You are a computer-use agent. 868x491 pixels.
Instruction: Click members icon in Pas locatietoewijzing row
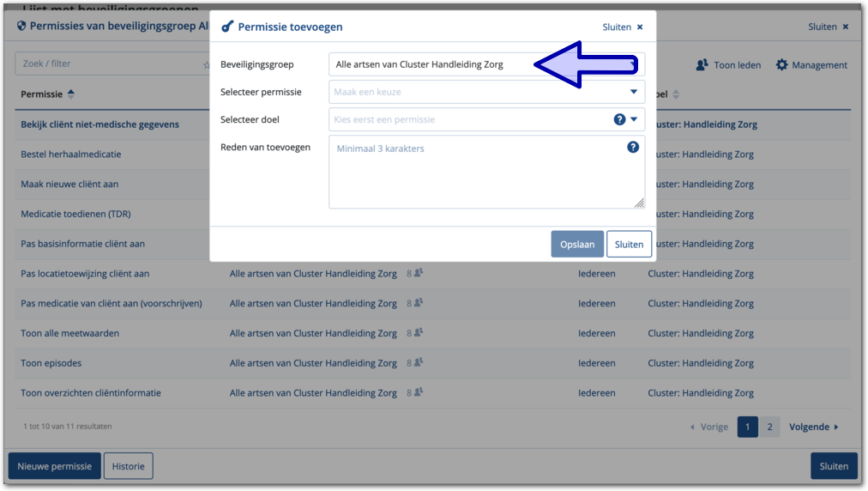[x=419, y=274]
